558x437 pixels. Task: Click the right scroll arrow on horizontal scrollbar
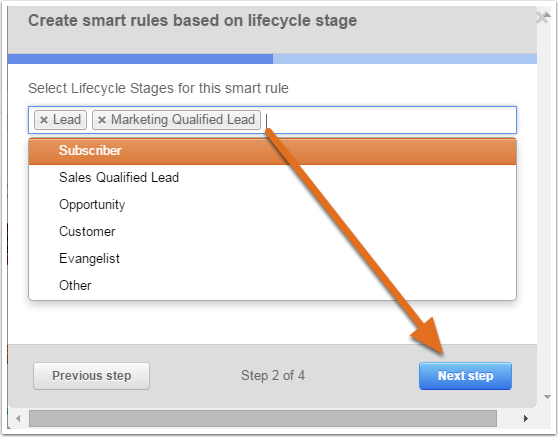click(526, 418)
